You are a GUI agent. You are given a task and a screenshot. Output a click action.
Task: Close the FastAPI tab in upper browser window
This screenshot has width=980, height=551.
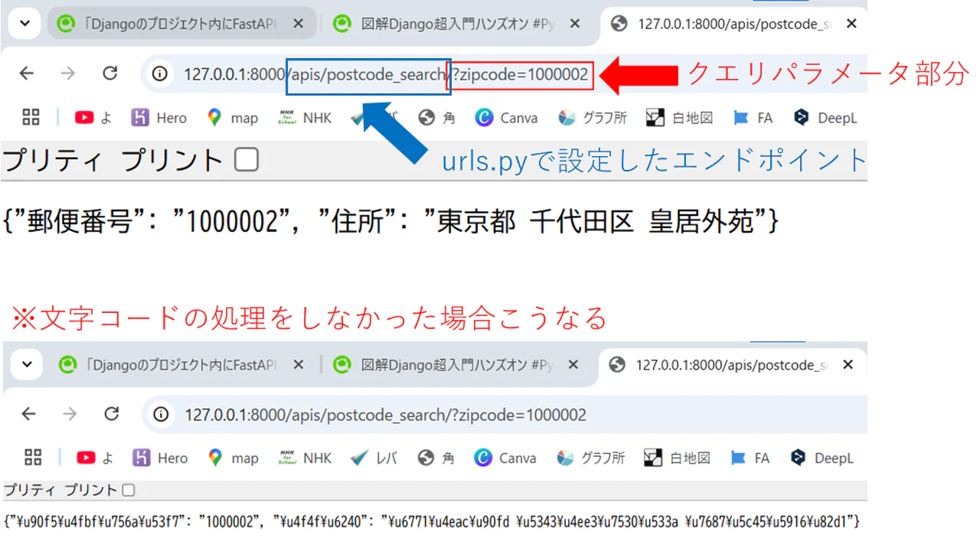coord(298,24)
